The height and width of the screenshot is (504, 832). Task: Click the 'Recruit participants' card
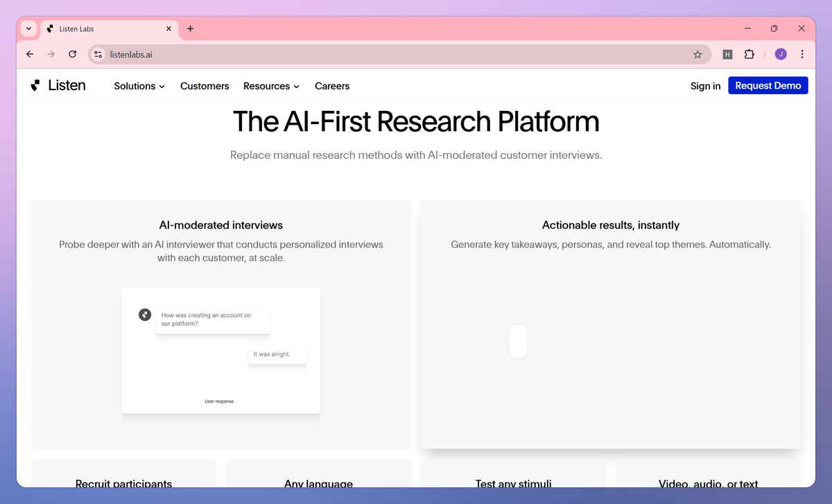[x=123, y=474]
